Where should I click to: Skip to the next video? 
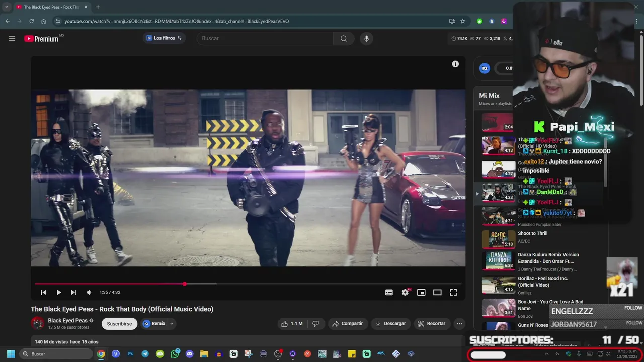[x=73, y=292]
